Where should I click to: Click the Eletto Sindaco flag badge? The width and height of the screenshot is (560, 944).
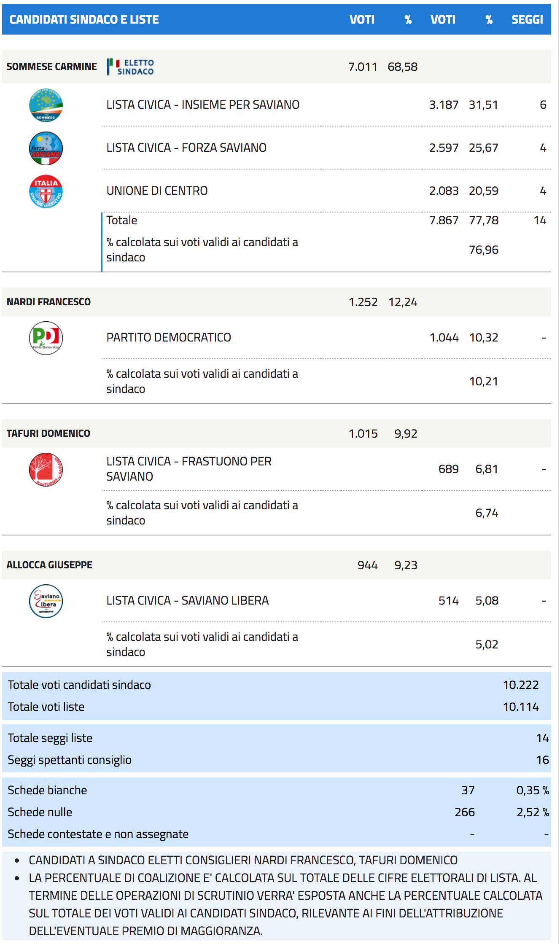click(x=130, y=67)
